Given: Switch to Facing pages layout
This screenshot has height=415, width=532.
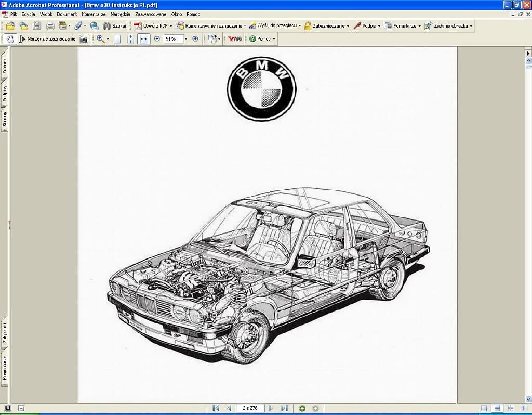Looking at the screenshot, I should tap(524, 408).
